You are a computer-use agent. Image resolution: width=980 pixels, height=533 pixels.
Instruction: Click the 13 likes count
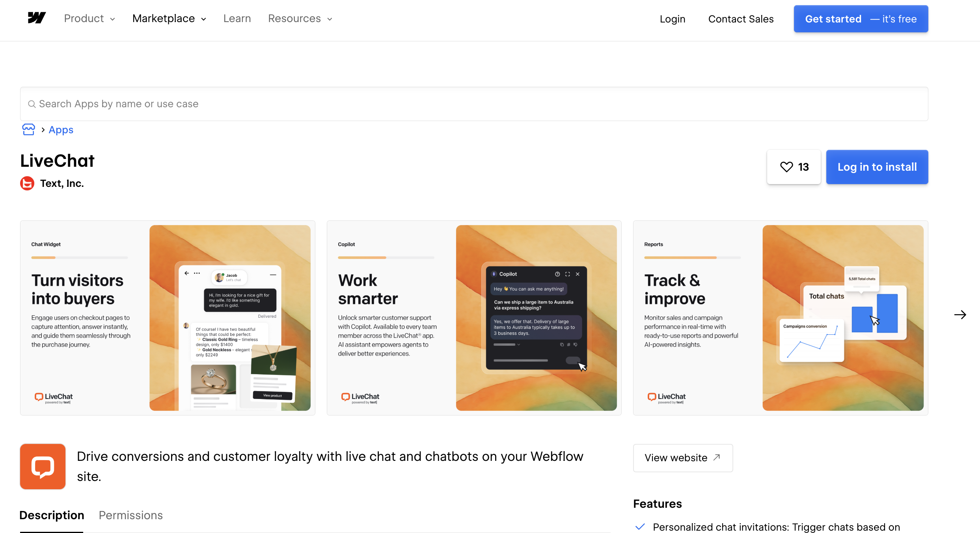click(803, 167)
